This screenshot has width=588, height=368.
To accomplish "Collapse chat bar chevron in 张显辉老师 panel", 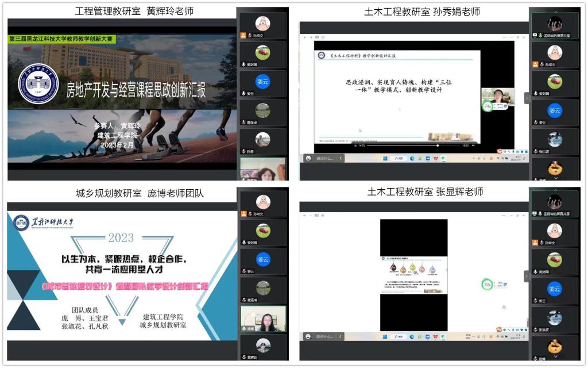I will click(342, 336).
